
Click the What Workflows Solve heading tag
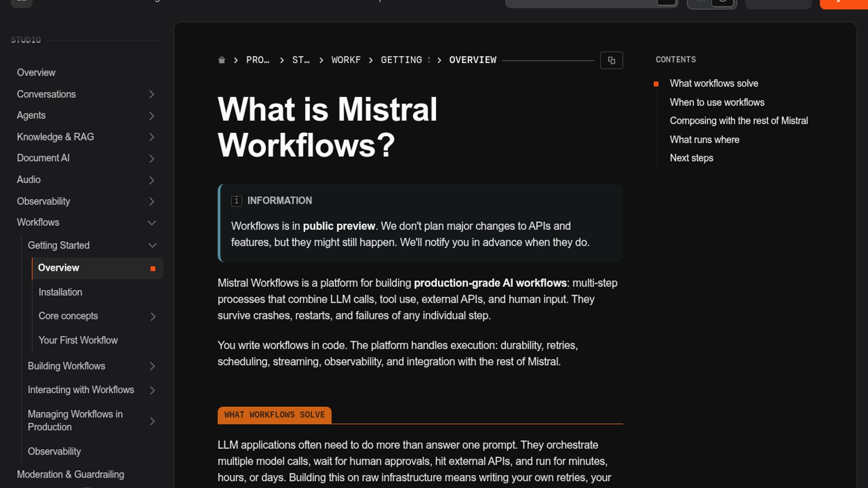tap(274, 415)
